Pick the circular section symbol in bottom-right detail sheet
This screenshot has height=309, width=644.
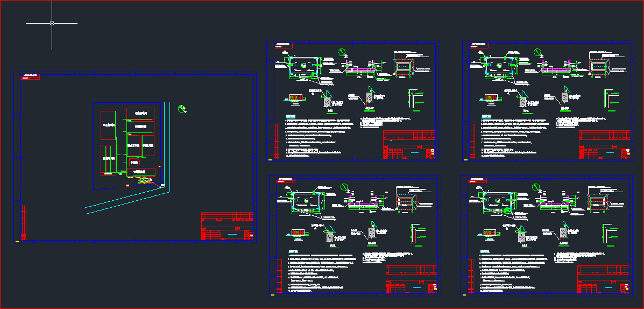click(x=536, y=187)
